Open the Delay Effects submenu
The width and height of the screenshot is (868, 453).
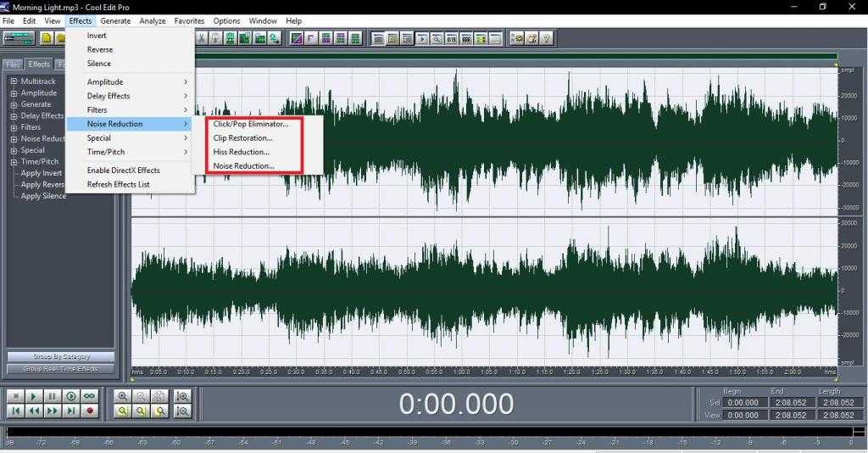tap(108, 96)
